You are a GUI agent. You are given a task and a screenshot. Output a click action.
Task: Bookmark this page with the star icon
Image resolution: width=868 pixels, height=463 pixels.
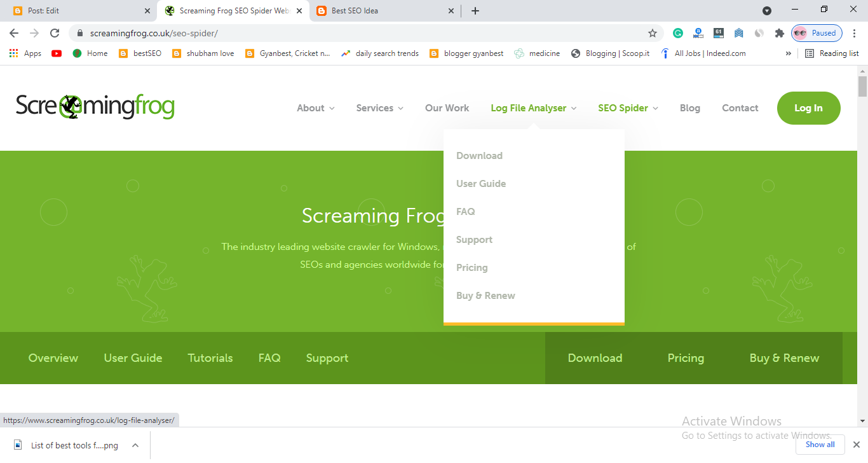[x=653, y=33]
